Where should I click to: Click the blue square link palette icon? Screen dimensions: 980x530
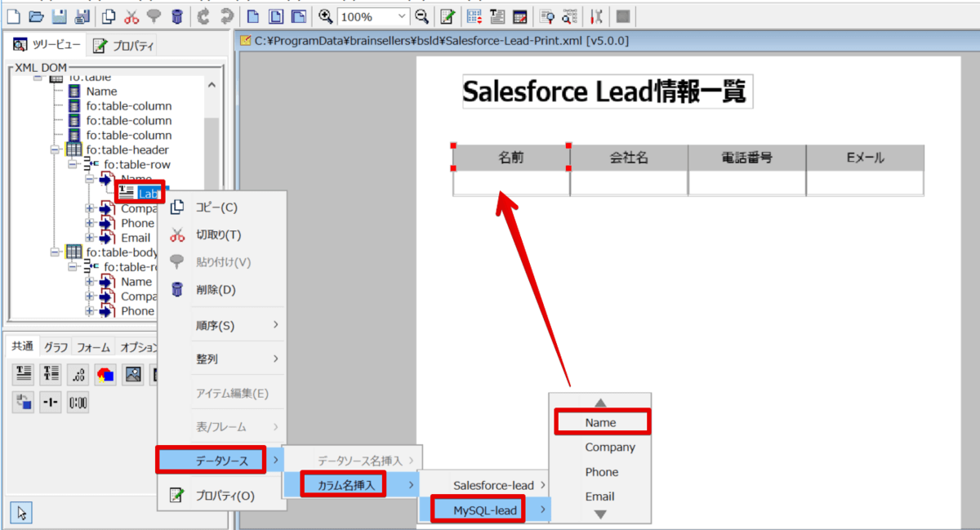pos(24,403)
